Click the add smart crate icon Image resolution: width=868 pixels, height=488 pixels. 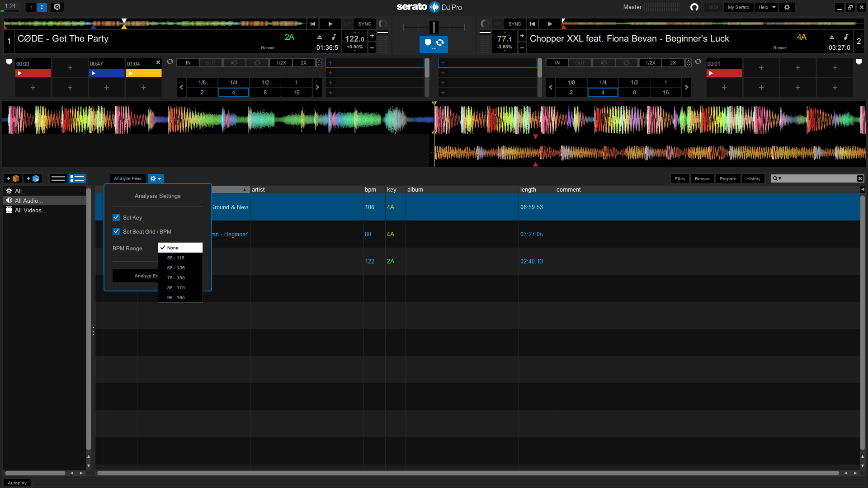(x=33, y=178)
